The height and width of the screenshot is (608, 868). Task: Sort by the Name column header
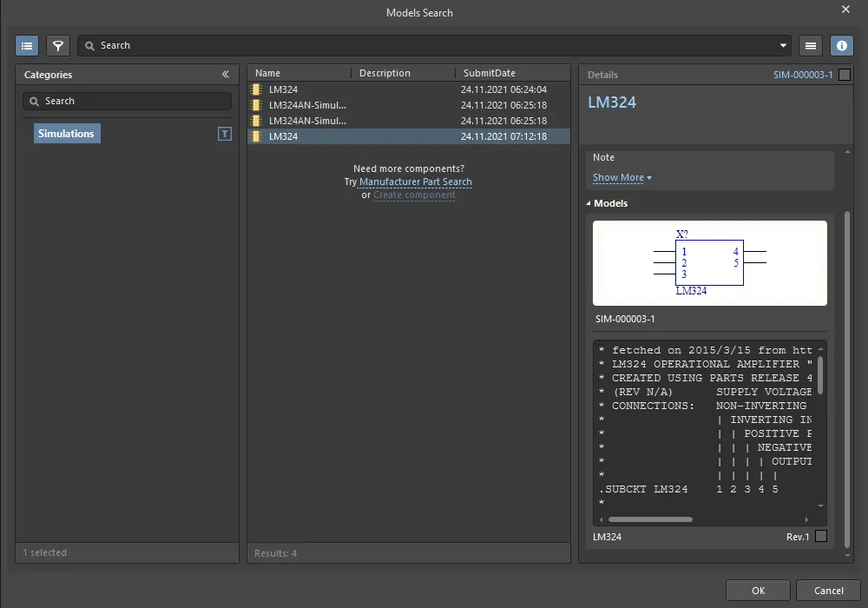point(268,74)
